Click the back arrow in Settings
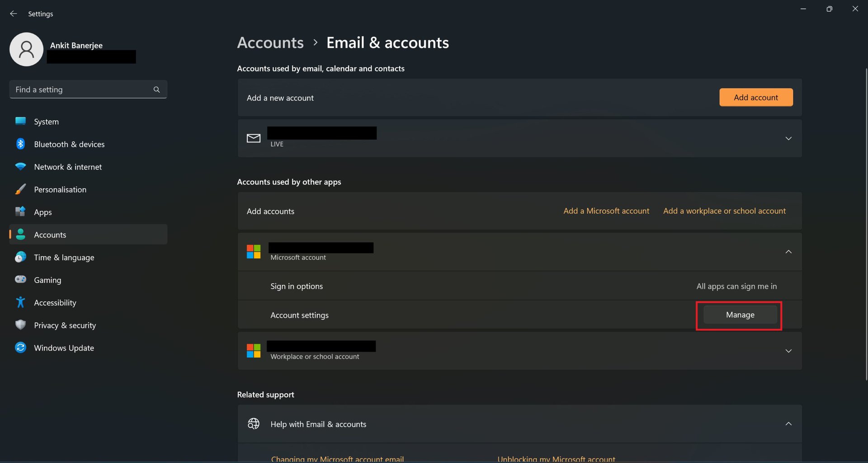Screen dimensions: 868x463 pyautogui.click(x=14, y=14)
